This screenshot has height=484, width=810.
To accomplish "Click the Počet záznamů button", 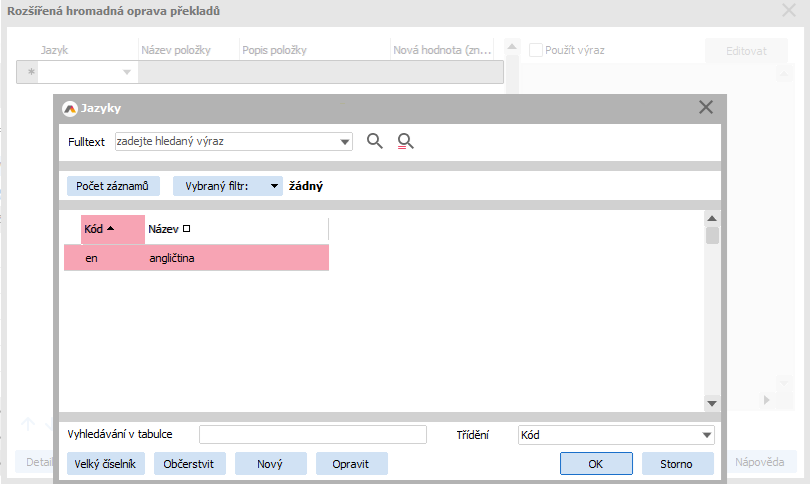I will tap(112, 186).
